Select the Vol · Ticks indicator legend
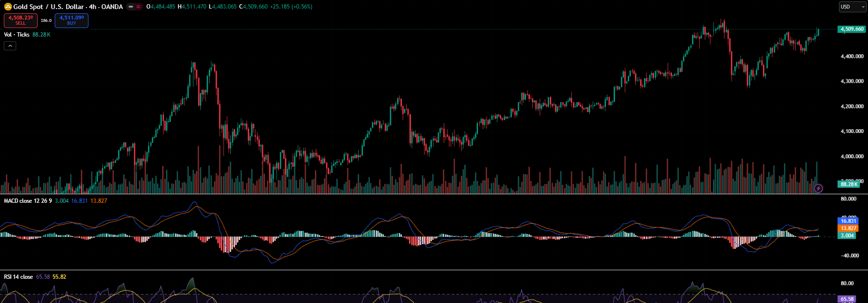 click(x=17, y=35)
